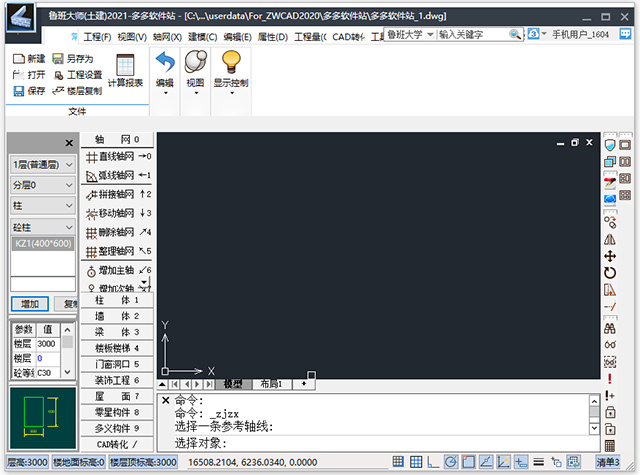
Task: Open the 属性(D) menu
Action: (273, 37)
